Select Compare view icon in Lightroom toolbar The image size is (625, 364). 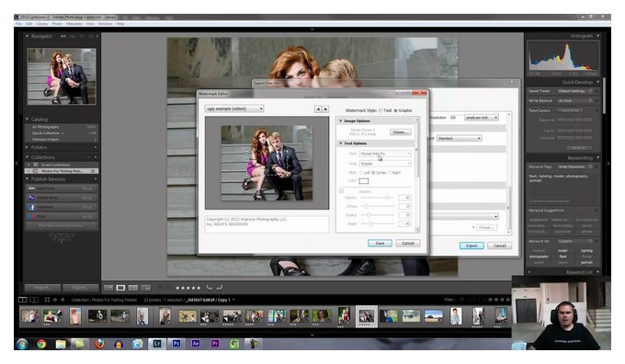[x=133, y=288]
